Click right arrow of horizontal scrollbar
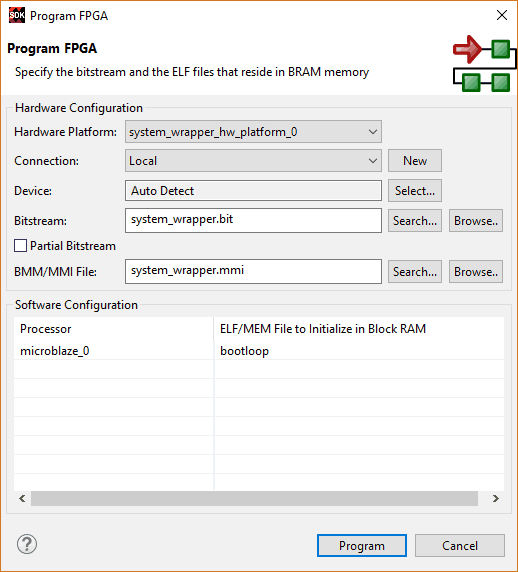 click(495, 498)
